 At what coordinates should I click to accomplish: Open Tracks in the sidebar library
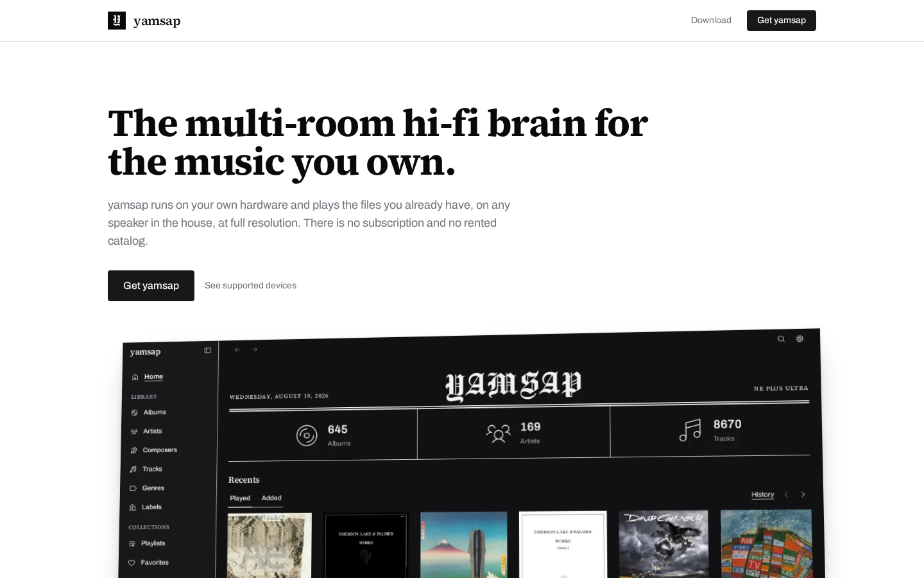click(152, 469)
